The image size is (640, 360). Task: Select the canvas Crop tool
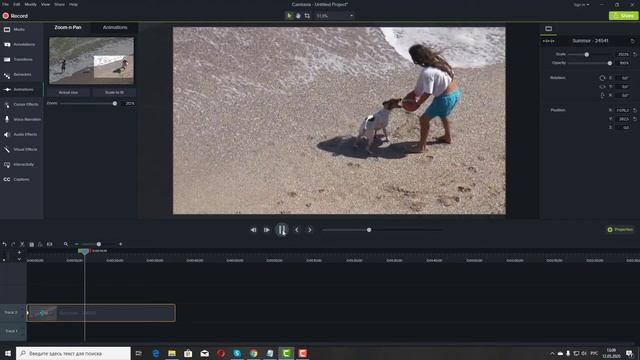point(307,16)
